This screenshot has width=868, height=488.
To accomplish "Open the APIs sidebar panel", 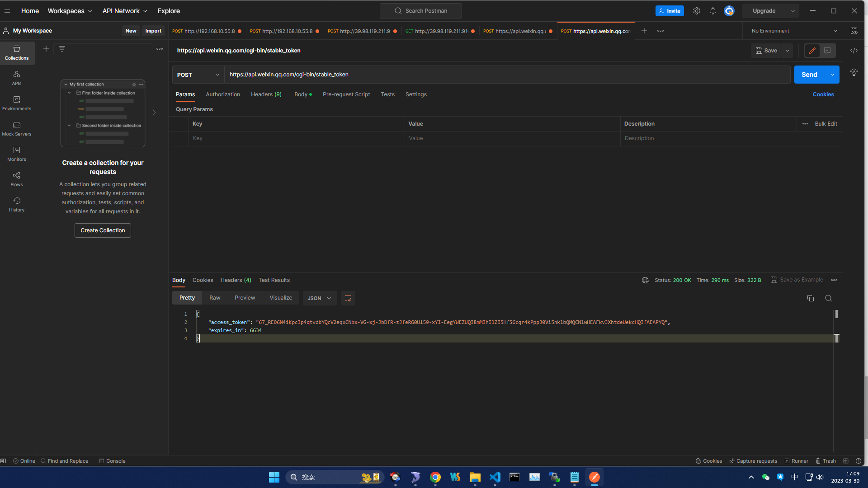I will click(x=17, y=78).
